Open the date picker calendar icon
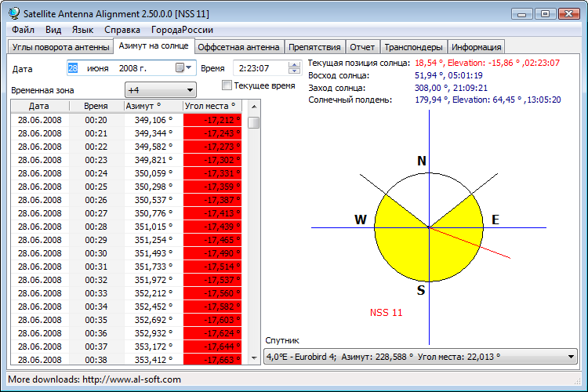Viewport: 588px width, 392px height. (x=180, y=68)
